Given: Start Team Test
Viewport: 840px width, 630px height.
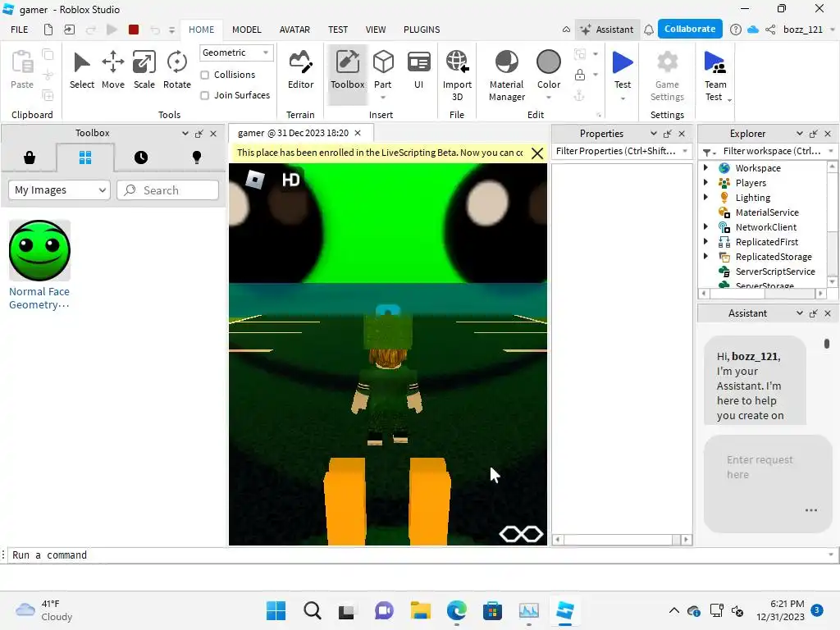Looking at the screenshot, I should [x=715, y=75].
